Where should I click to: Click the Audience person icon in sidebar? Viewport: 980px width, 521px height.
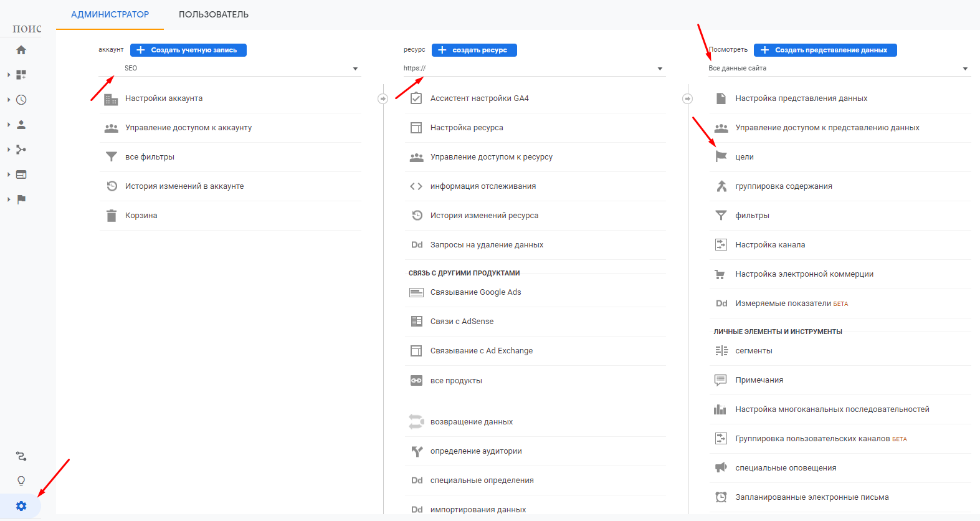[x=21, y=125]
